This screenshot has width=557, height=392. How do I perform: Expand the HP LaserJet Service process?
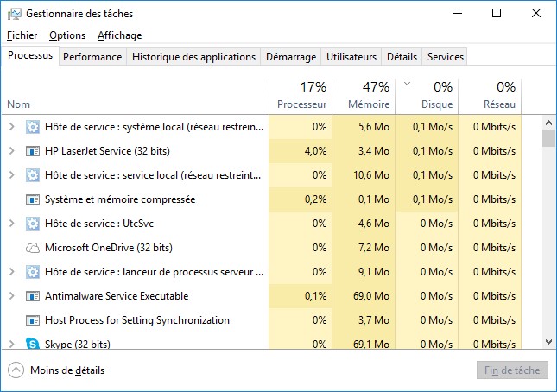[11, 151]
